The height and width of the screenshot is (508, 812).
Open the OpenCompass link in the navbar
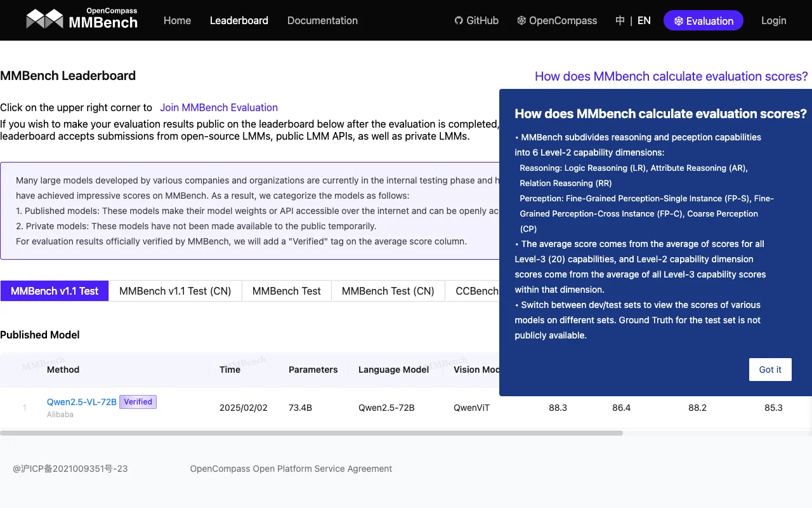click(x=557, y=20)
